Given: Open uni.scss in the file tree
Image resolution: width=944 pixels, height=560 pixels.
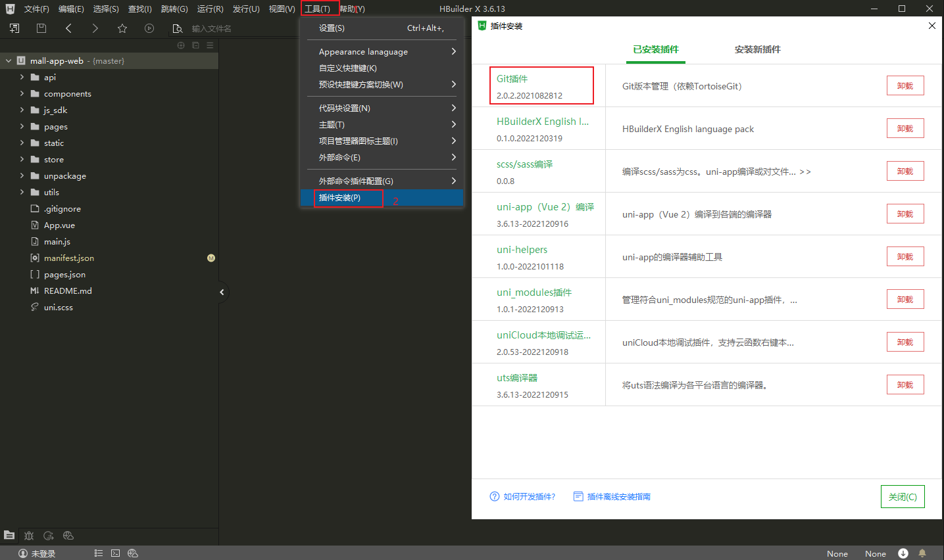Looking at the screenshot, I should 59,307.
